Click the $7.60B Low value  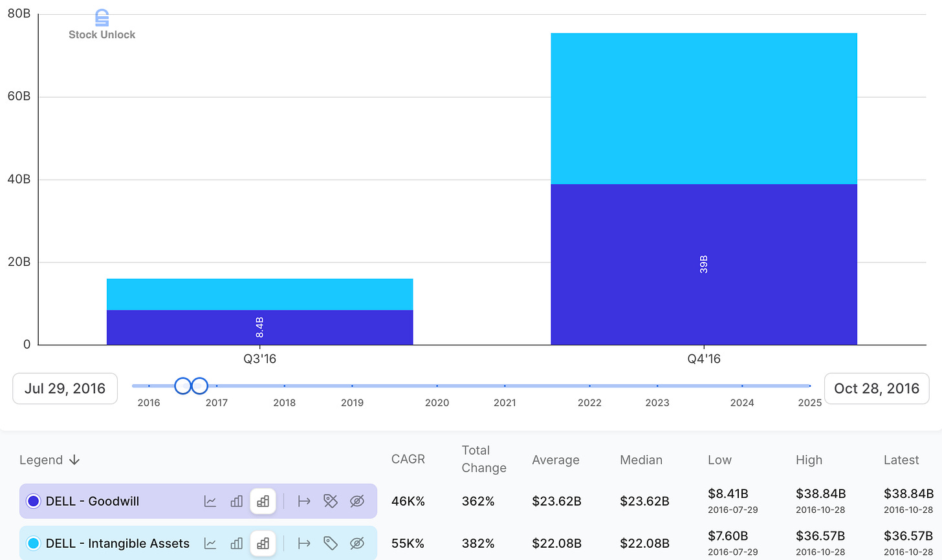coord(728,535)
